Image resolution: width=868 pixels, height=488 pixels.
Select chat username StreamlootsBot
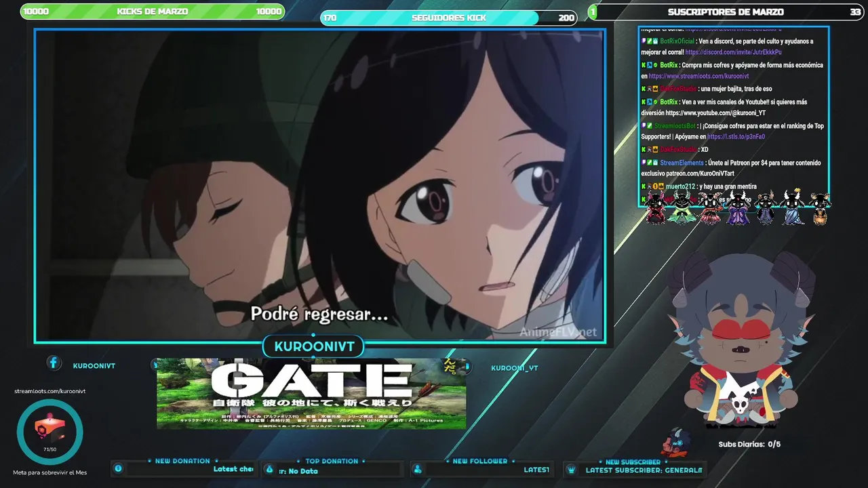coord(675,126)
